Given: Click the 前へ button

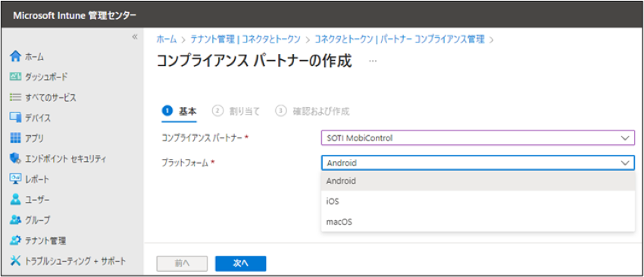Looking at the screenshot, I should [x=182, y=264].
